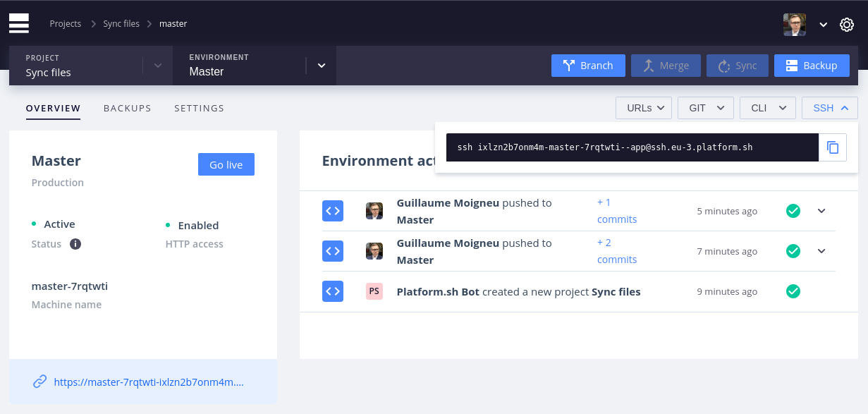Click the code icon on Platform.sh Bot activity

point(333,291)
